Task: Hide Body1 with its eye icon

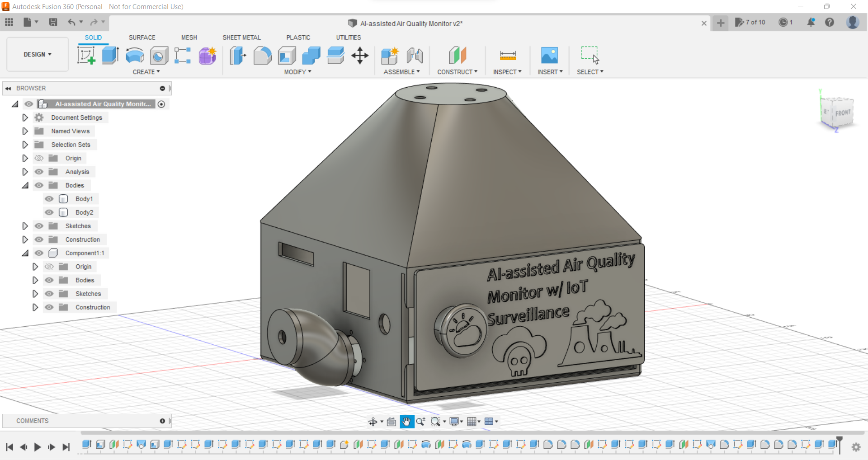Action: coord(49,199)
